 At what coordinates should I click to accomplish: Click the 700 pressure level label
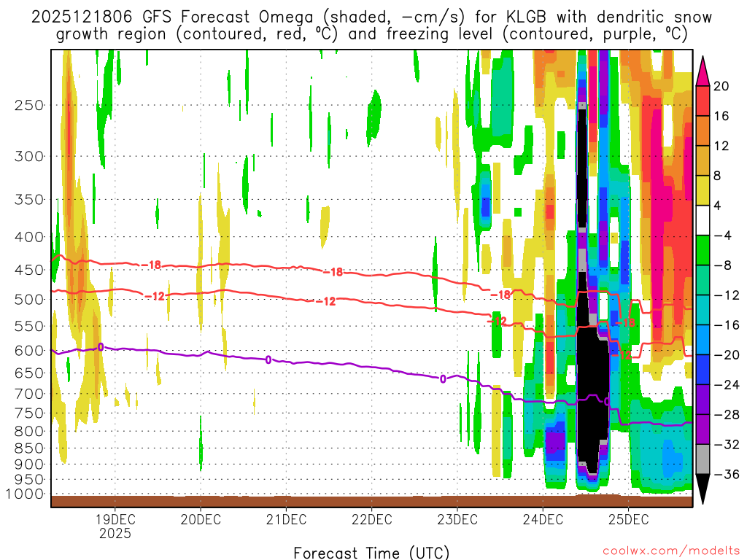pyautogui.click(x=29, y=394)
